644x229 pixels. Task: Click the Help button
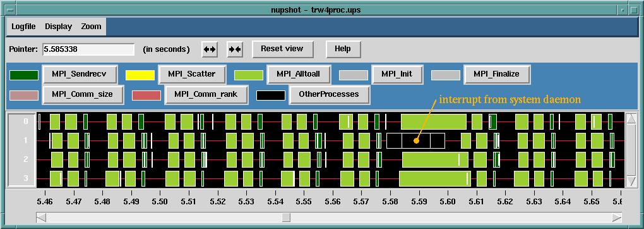(343, 49)
